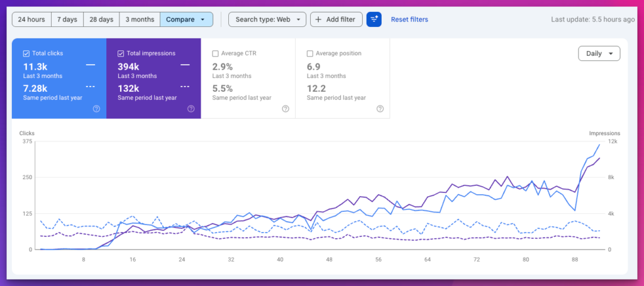644x286 pixels.
Task: Click help icon in Total impressions card
Action: [191, 109]
